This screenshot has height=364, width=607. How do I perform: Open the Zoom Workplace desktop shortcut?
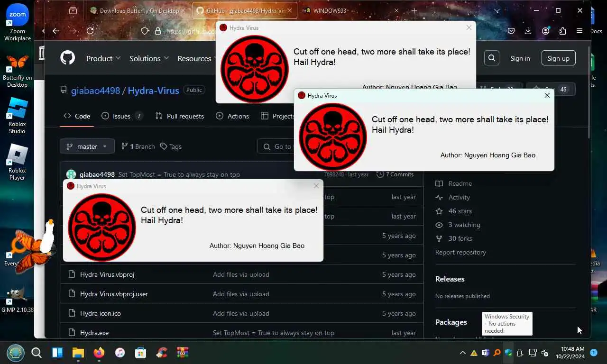[18, 23]
